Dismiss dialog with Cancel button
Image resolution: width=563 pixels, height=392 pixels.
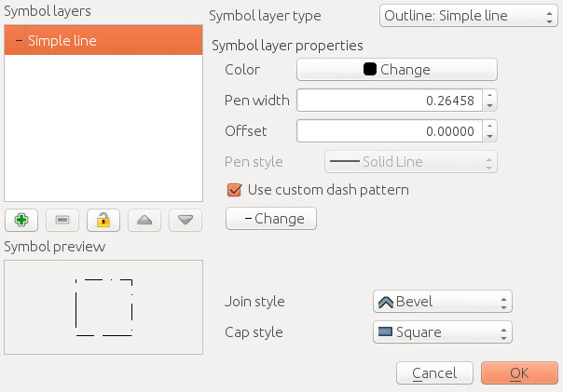pyautogui.click(x=434, y=373)
